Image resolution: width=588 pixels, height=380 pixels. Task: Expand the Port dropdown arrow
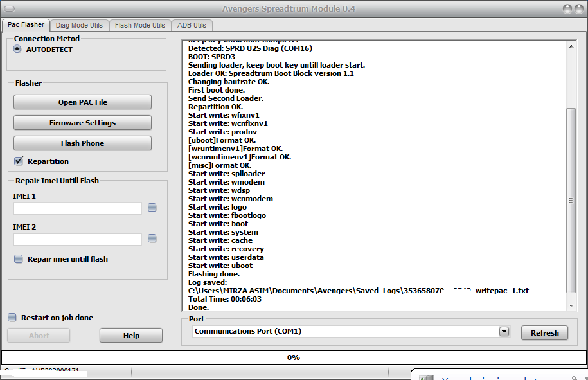pos(504,331)
